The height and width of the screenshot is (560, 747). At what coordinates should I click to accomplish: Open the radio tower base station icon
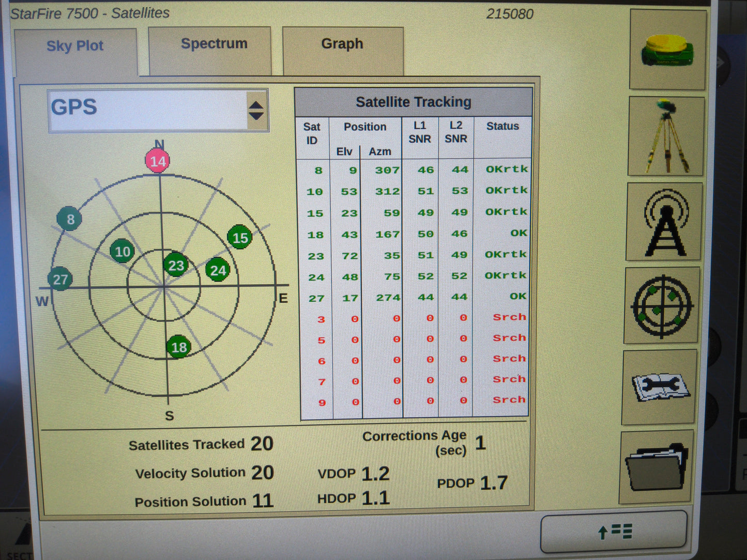(665, 222)
